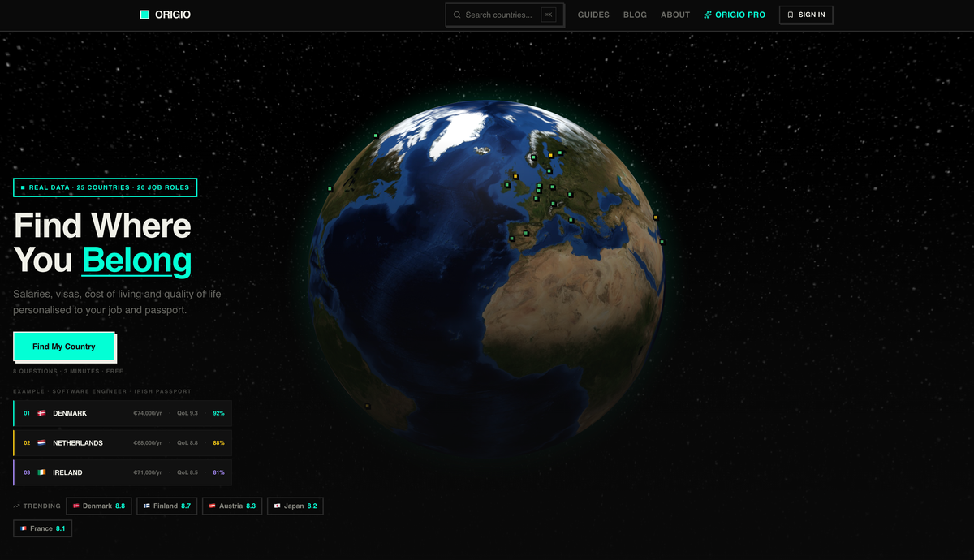
Task: Click the highlighted word Belong
Action: click(137, 261)
